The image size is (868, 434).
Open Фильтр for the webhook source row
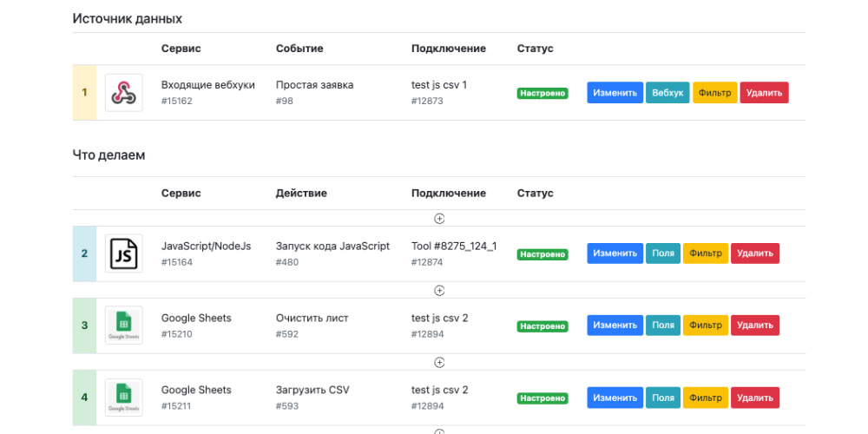coord(714,93)
